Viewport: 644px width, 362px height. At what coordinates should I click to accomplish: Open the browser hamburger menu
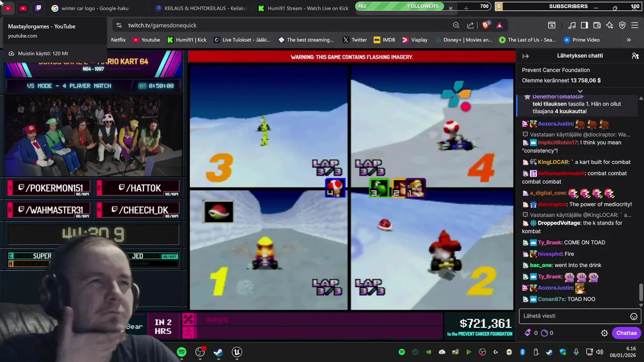(635, 25)
